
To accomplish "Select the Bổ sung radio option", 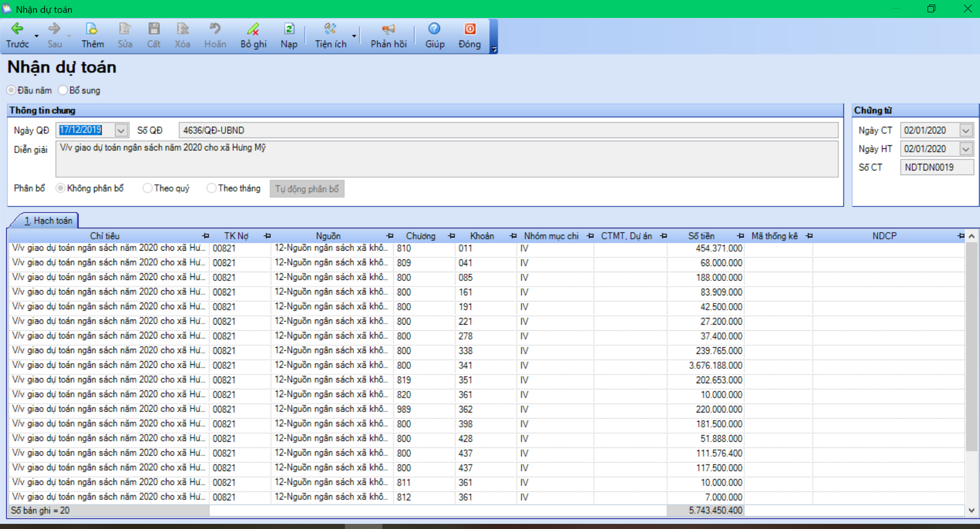I will coord(63,90).
